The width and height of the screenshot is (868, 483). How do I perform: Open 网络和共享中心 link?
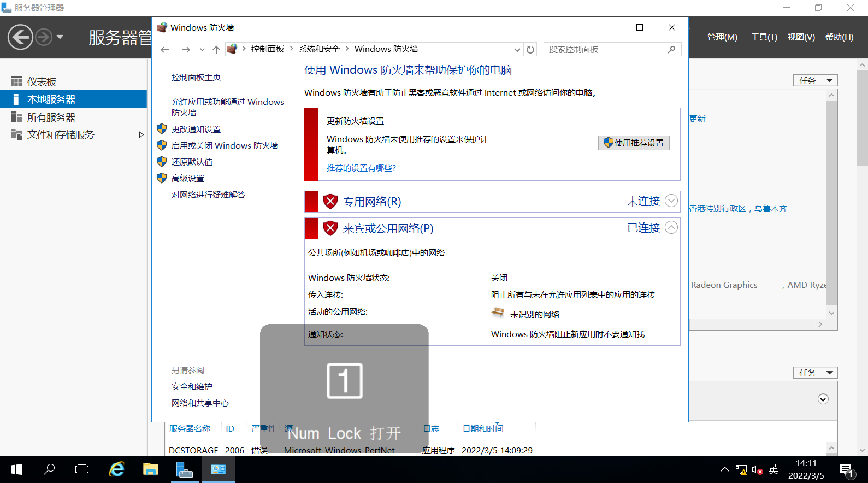click(x=200, y=403)
